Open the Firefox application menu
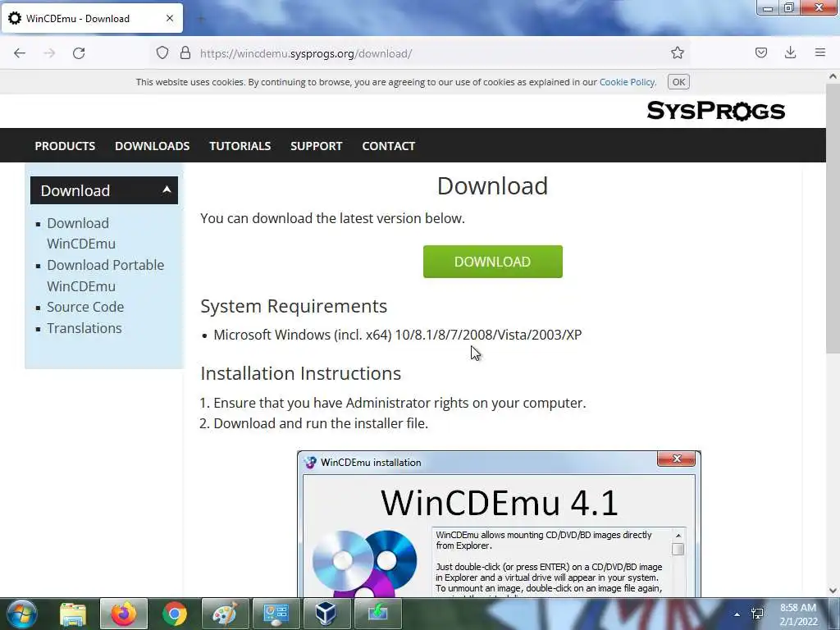840x630 pixels. [820, 52]
